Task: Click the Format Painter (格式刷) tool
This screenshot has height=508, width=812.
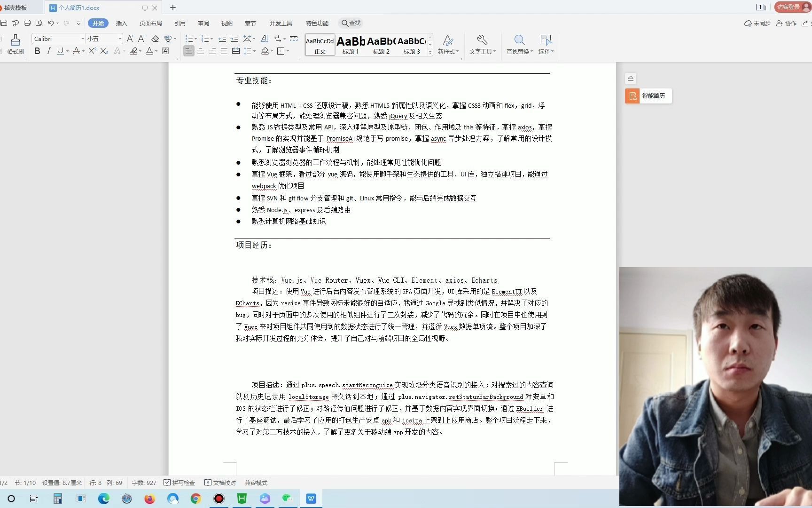Action: [15, 44]
